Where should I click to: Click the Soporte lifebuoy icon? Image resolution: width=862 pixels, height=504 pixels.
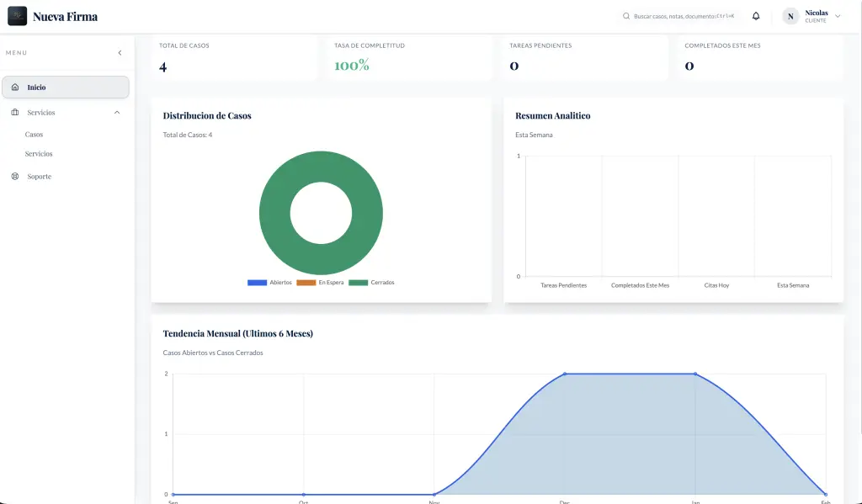coord(15,177)
